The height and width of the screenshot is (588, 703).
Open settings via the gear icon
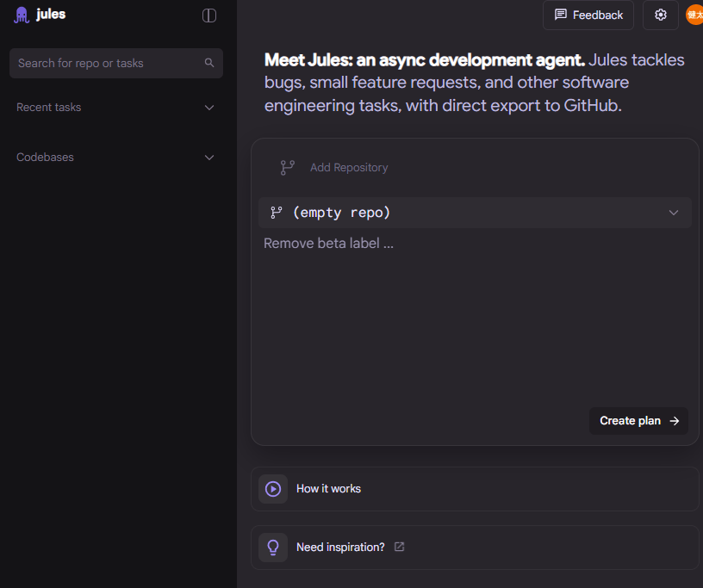(x=661, y=15)
